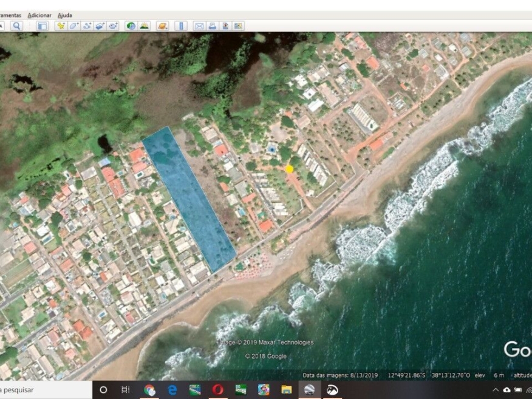Open File Explorer from the taskbar

point(287,390)
